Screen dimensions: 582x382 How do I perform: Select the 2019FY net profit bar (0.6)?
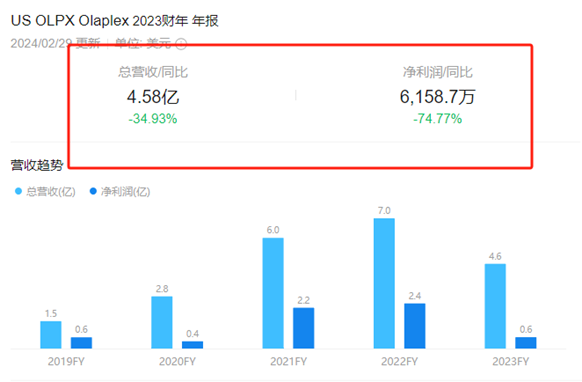[81, 343]
